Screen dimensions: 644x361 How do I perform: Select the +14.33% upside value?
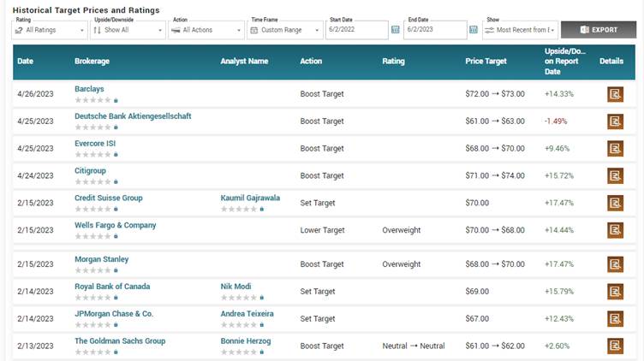(x=559, y=94)
